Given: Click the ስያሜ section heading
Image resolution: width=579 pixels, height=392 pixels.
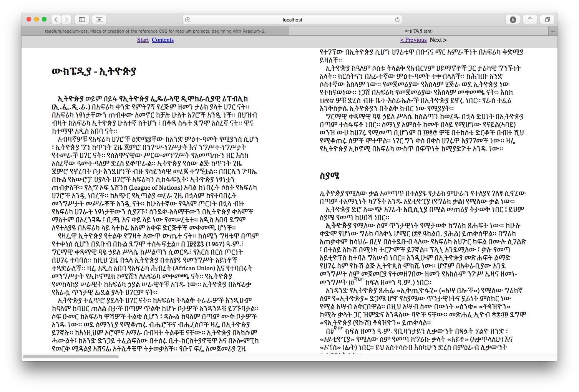Looking at the screenshot, I should point(329,176).
